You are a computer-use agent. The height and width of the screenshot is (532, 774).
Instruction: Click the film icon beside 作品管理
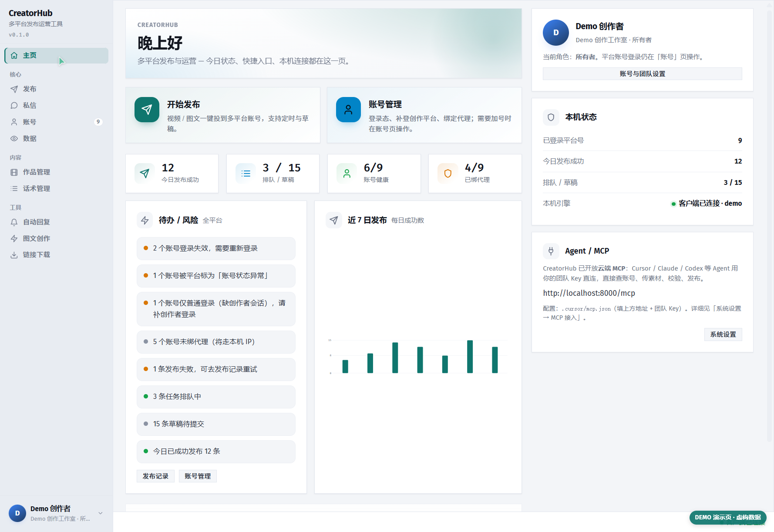[14, 172]
